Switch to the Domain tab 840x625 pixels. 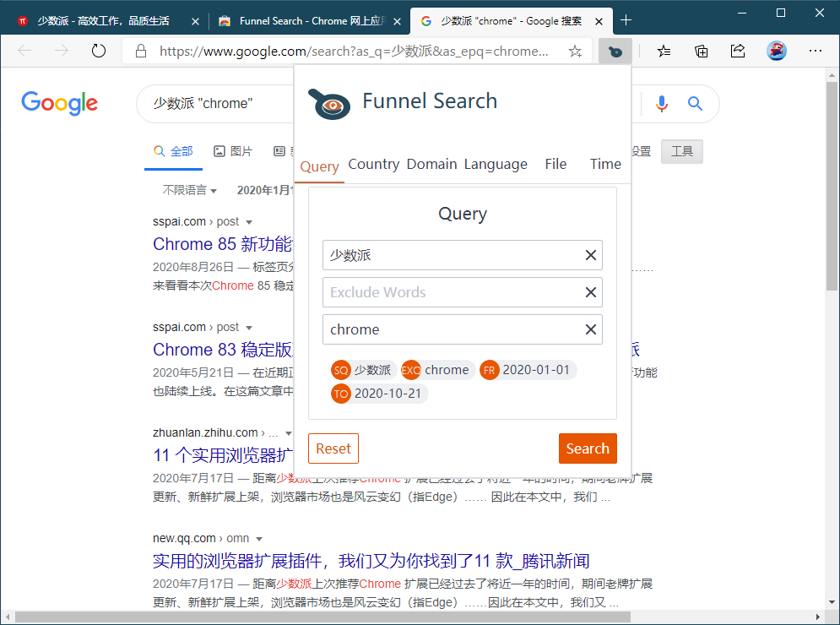[431, 164]
